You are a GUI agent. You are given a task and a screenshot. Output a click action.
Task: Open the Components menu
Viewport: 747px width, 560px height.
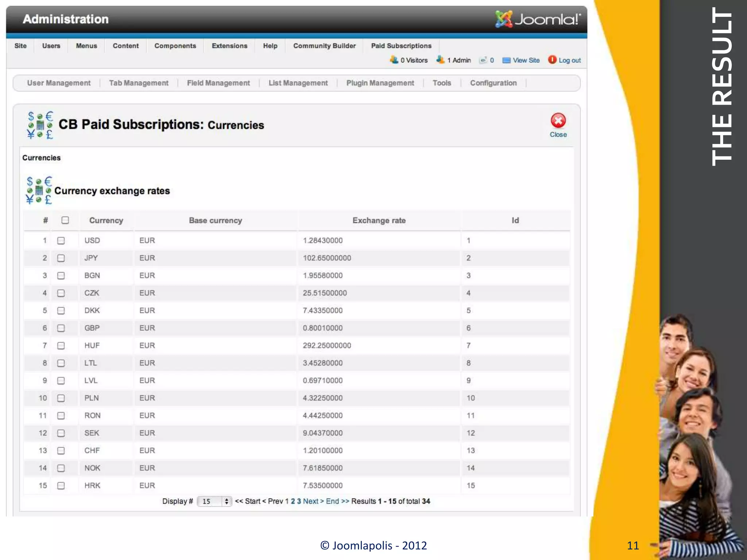[x=175, y=46]
